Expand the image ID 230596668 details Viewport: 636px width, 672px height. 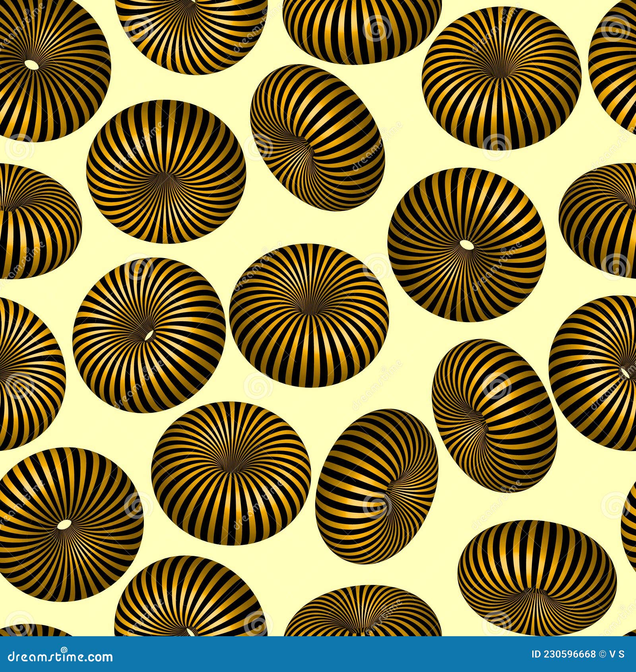coord(563,654)
